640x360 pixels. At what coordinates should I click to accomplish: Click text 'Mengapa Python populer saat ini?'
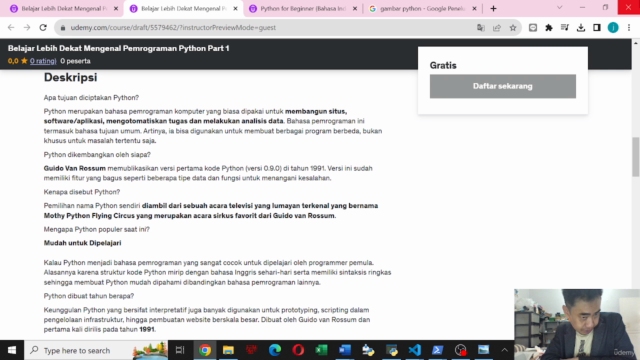97,229
